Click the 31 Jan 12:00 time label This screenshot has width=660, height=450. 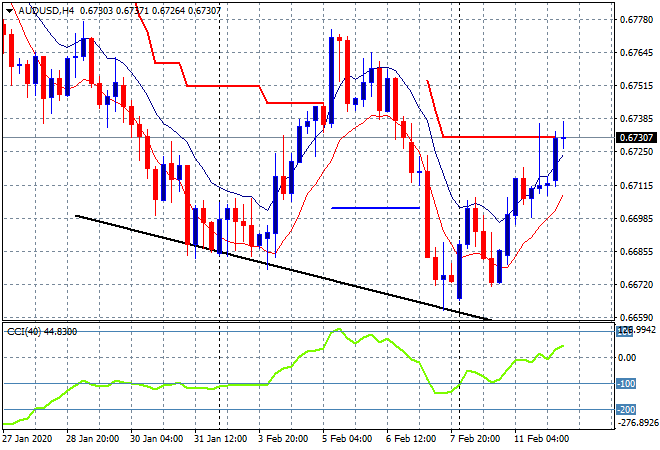pos(221,439)
